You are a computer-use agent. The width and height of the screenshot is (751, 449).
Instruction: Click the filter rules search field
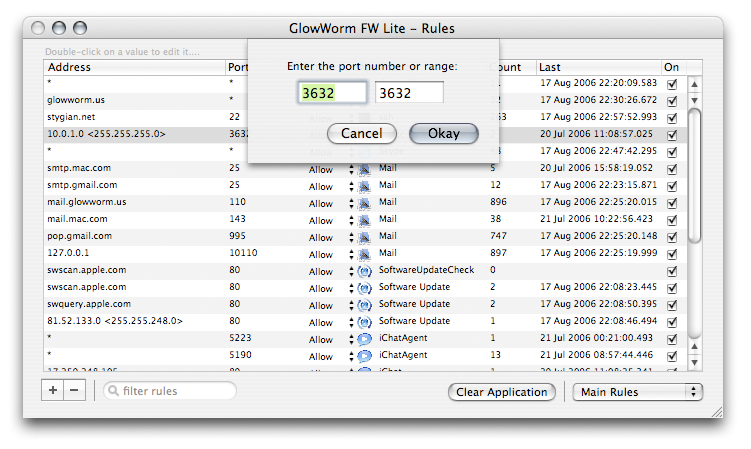tap(170, 391)
